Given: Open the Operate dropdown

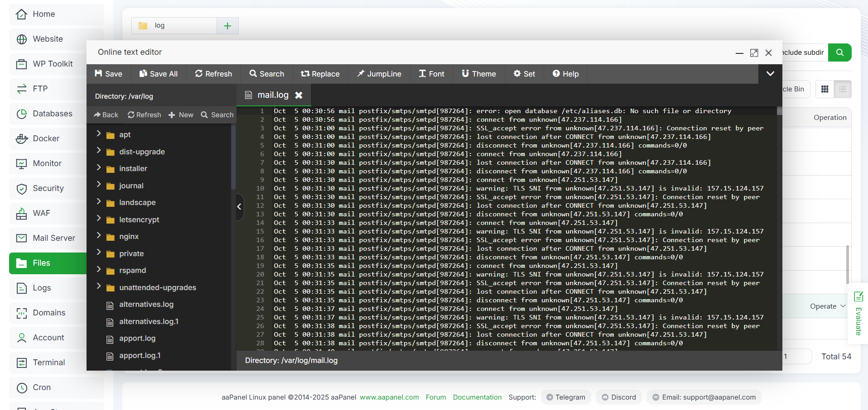Looking at the screenshot, I should click(x=827, y=306).
